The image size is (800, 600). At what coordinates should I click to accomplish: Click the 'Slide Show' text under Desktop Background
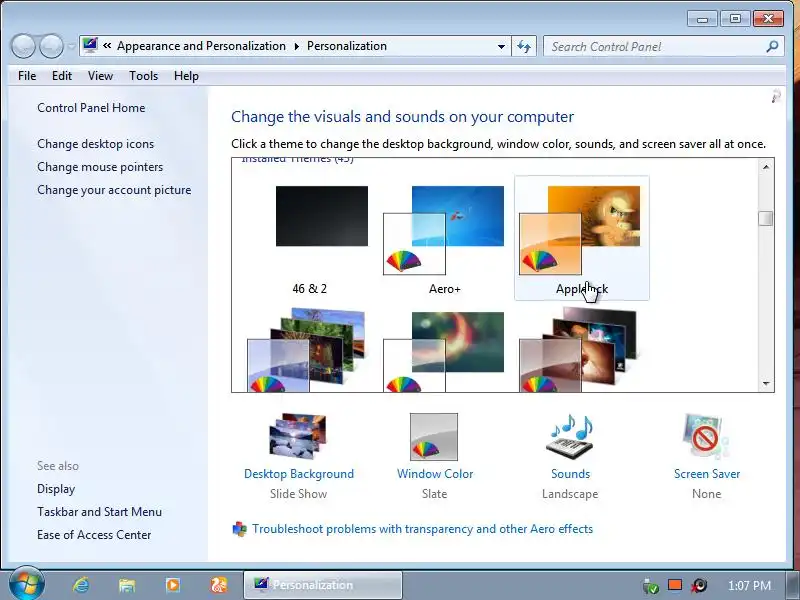pos(298,494)
